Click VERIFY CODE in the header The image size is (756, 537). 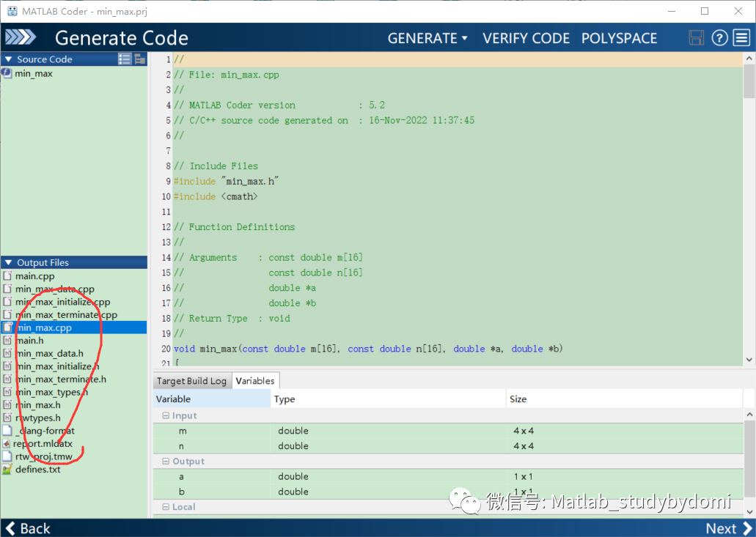point(526,38)
